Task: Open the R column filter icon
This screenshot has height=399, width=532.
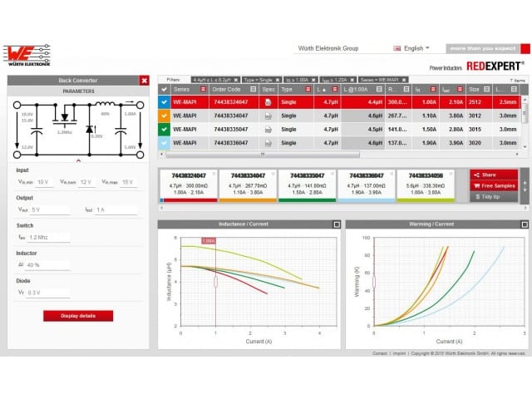Action: [406, 89]
